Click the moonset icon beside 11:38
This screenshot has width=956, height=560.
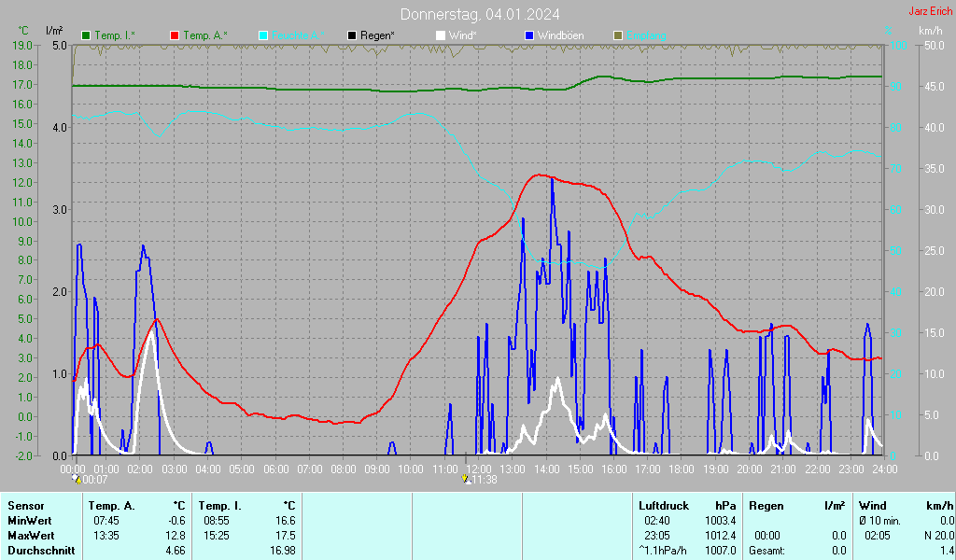point(467,479)
